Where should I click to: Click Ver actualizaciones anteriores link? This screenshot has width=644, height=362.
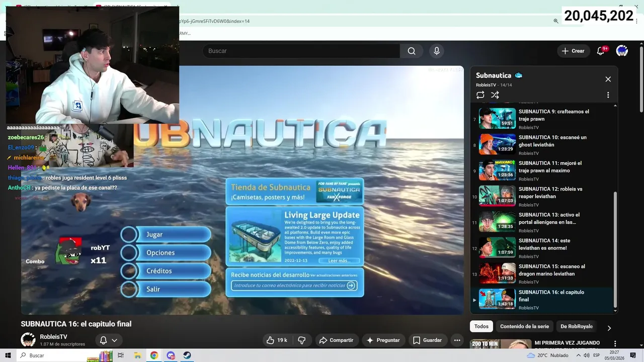pos(334,276)
